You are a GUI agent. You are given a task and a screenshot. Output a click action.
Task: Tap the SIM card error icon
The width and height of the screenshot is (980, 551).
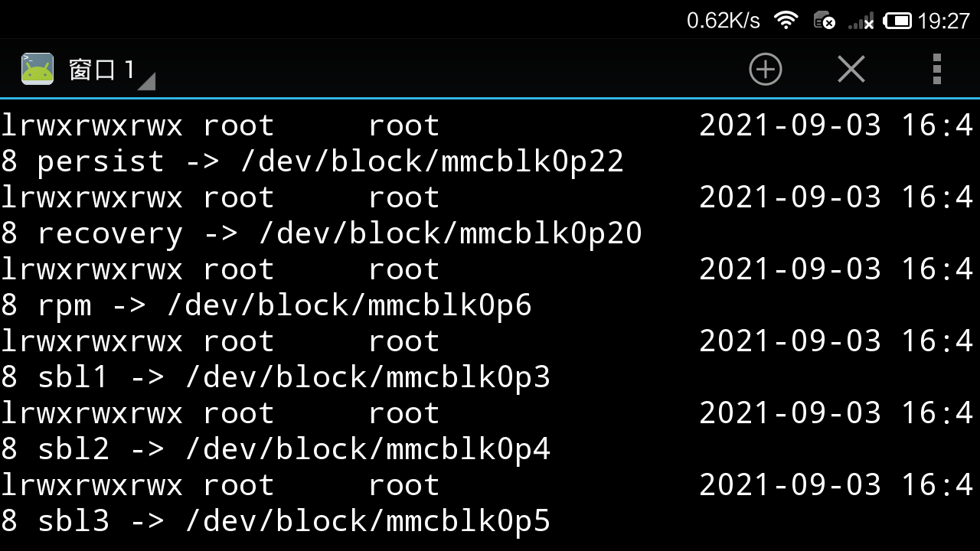tap(824, 21)
